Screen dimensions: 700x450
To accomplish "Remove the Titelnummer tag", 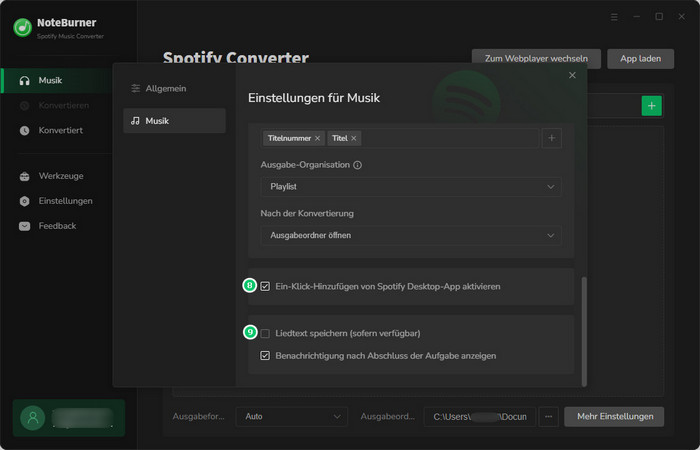I will pyautogui.click(x=317, y=138).
